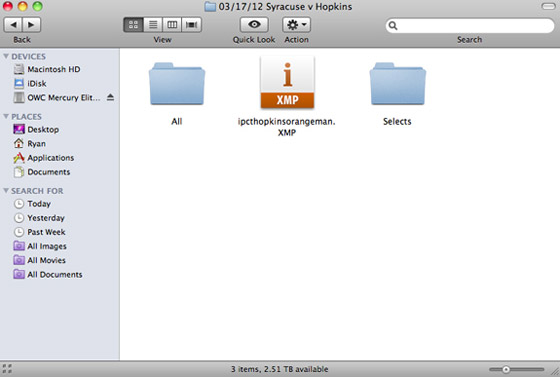Select the ipcthopkinsorangeman.XMP file
560x377 pixels.
(x=287, y=96)
